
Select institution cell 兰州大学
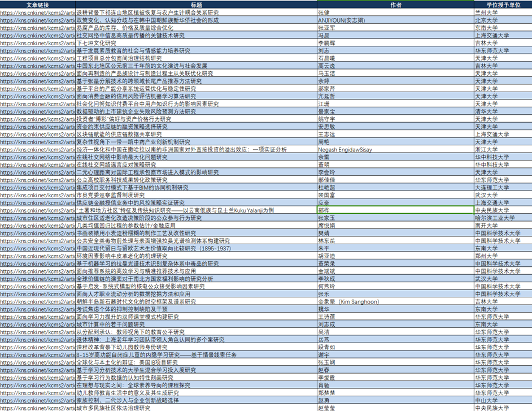coord(503,12)
